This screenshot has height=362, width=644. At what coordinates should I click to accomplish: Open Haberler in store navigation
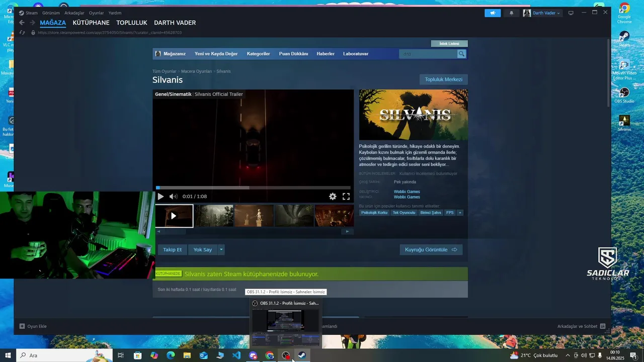point(326,54)
